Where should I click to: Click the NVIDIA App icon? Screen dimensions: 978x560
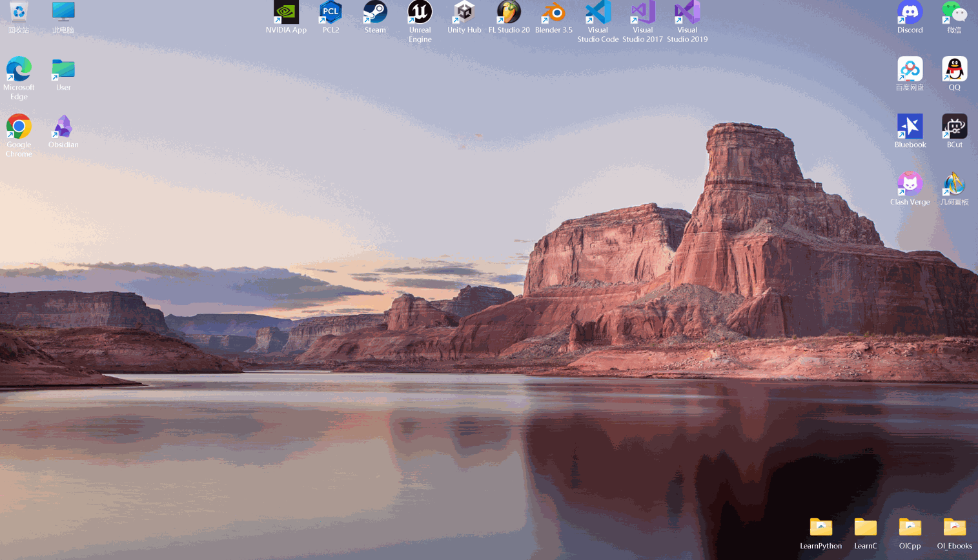pos(286,13)
